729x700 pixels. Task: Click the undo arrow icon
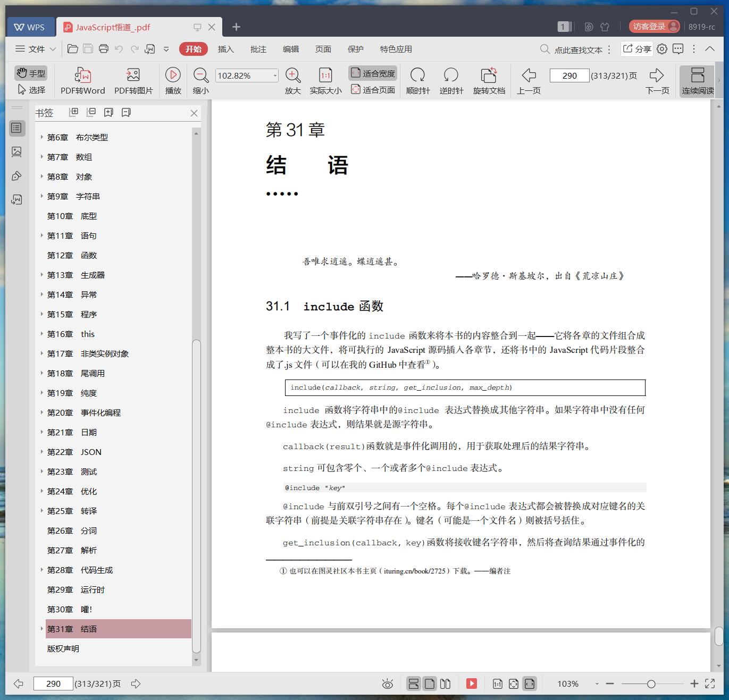pos(119,49)
